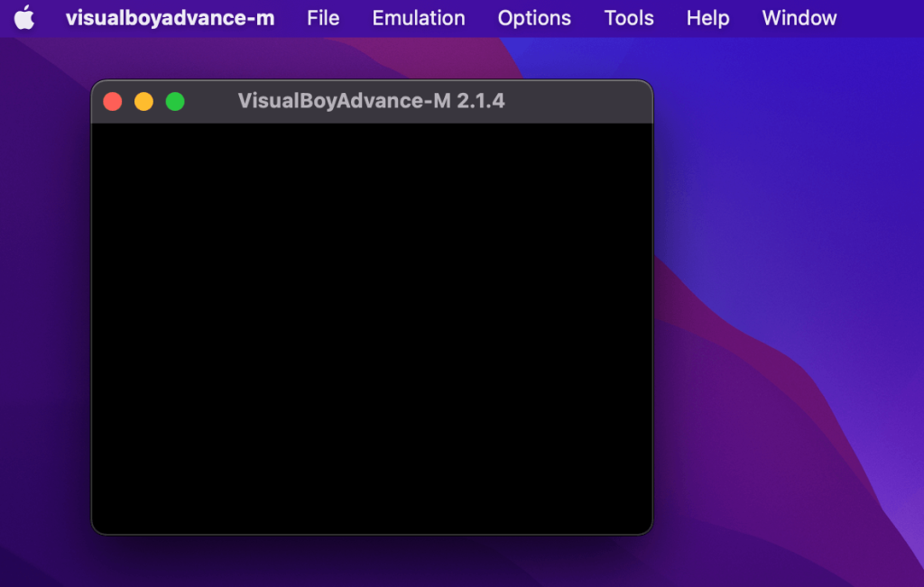The height and width of the screenshot is (587, 924).
Task: Click the green zoom button on the emulator window
Action: pyautogui.click(x=175, y=102)
